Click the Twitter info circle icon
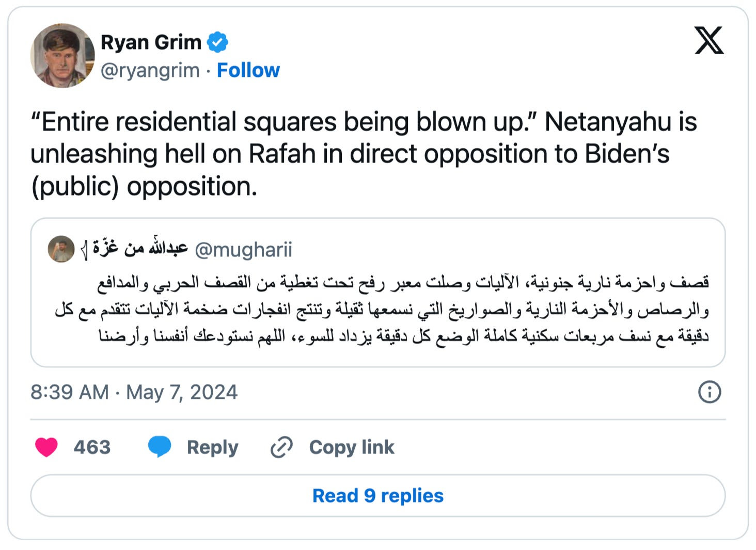Screen dimensions: 756x550 [710, 392]
